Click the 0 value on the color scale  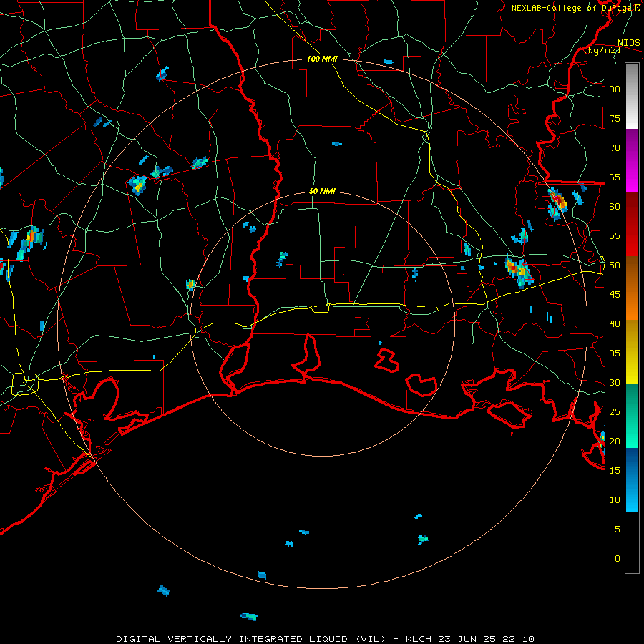coord(618,559)
